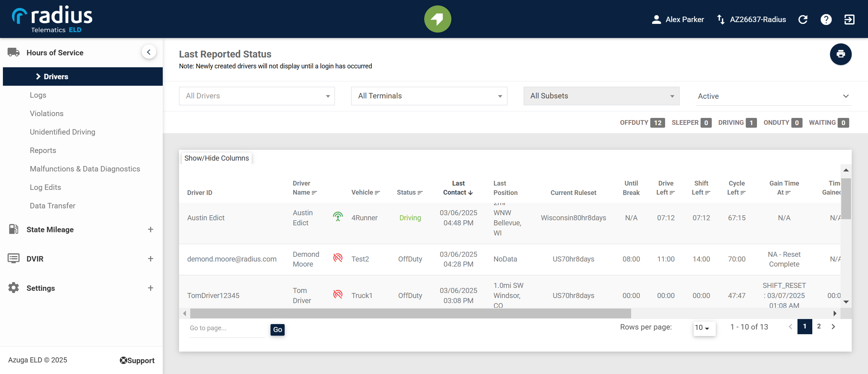
Task: Print the Last Reported Status page
Action: tap(841, 54)
